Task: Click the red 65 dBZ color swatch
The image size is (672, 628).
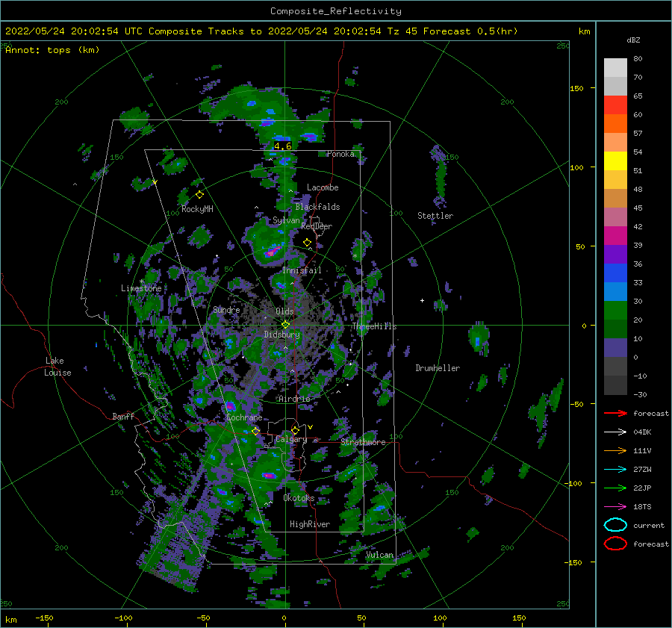Action: click(x=615, y=105)
